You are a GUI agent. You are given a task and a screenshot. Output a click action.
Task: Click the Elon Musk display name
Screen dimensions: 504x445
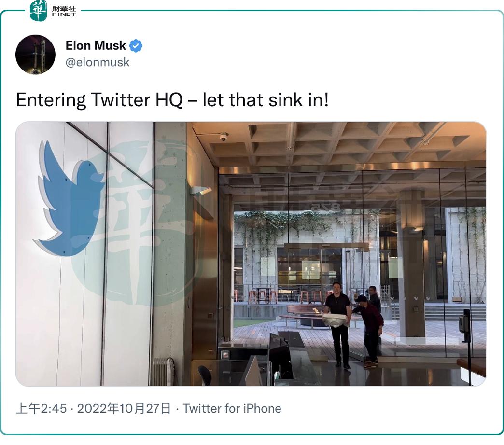(x=97, y=45)
